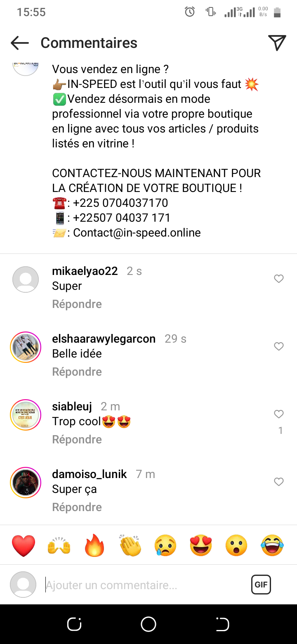
Task: Insert raised hands emoji reaction
Action: click(x=59, y=546)
